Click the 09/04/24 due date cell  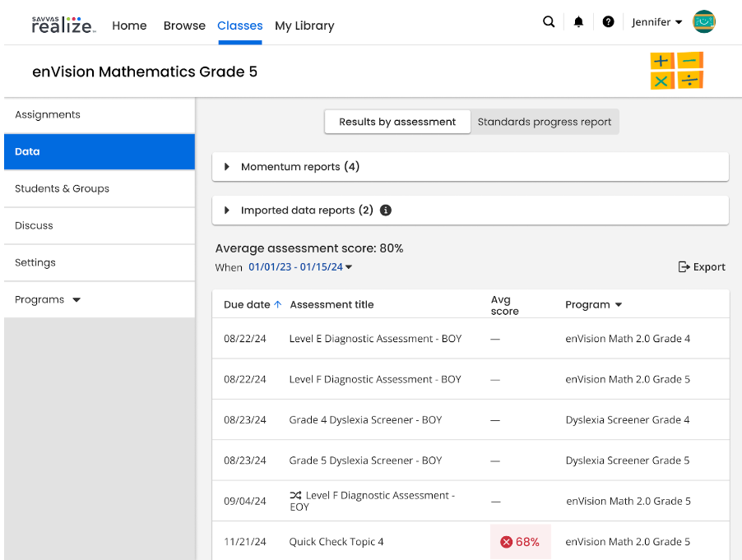[x=244, y=502]
